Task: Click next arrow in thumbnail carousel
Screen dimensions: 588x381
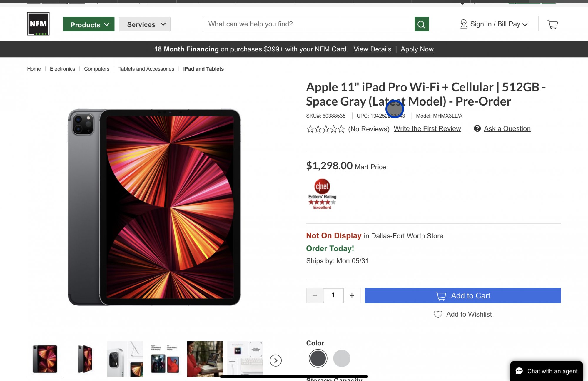Action: coord(275,360)
